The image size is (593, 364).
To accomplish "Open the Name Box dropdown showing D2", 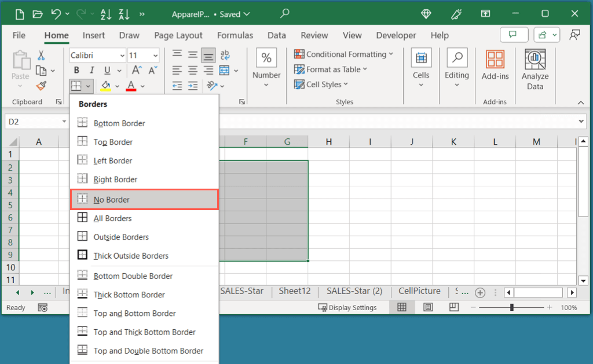I will click(64, 121).
